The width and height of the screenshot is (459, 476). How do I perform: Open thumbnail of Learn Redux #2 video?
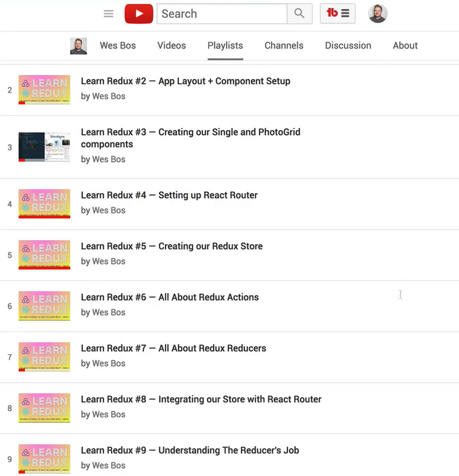(44, 90)
